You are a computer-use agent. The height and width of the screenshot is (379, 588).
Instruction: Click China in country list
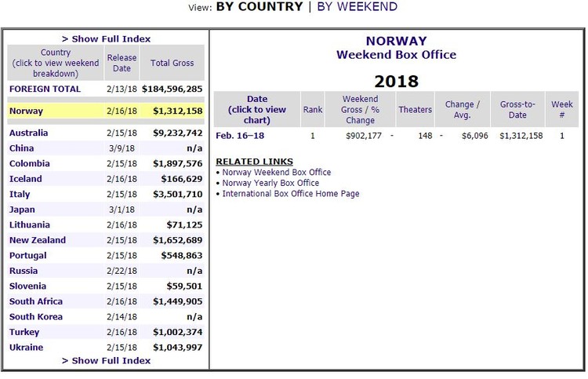tap(21, 148)
